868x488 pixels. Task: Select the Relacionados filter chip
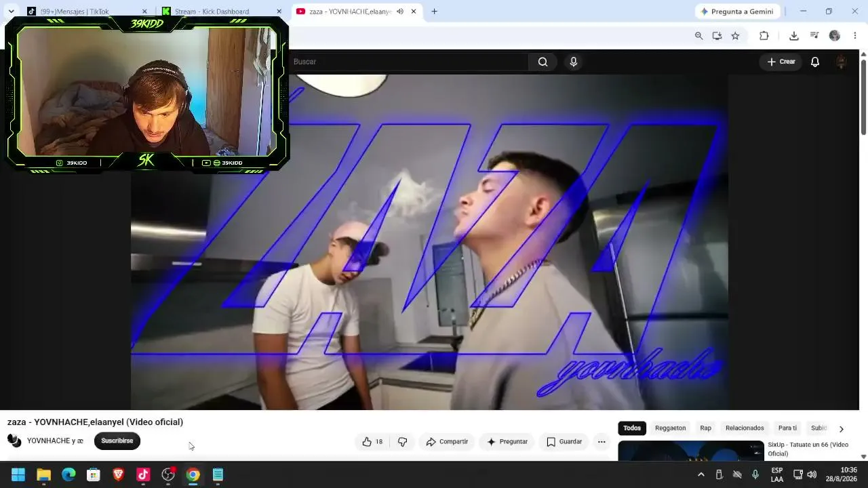[745, 428]
